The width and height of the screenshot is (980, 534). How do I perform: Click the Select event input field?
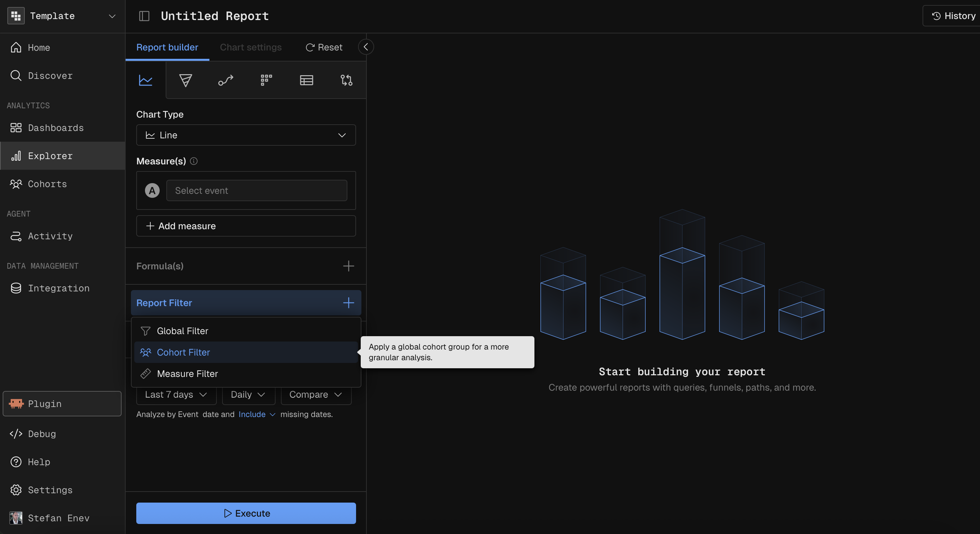257,191
